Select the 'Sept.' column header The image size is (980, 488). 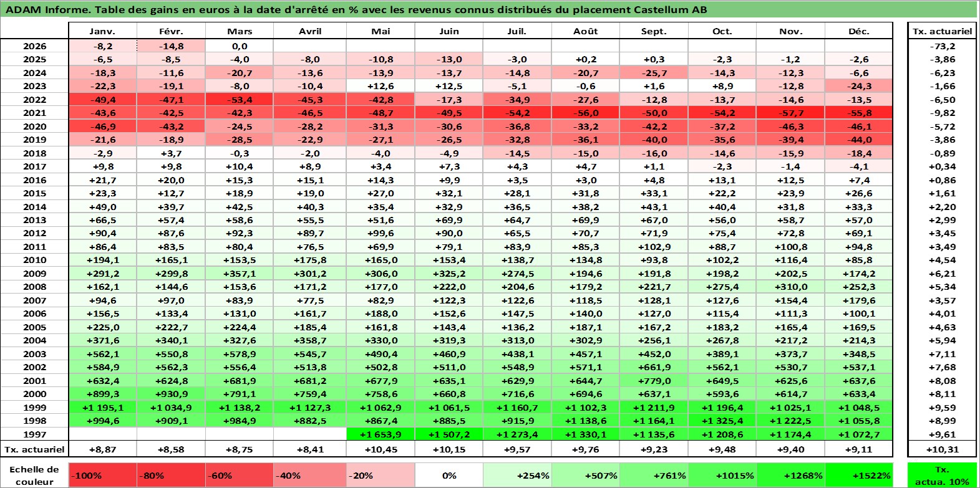654,31
